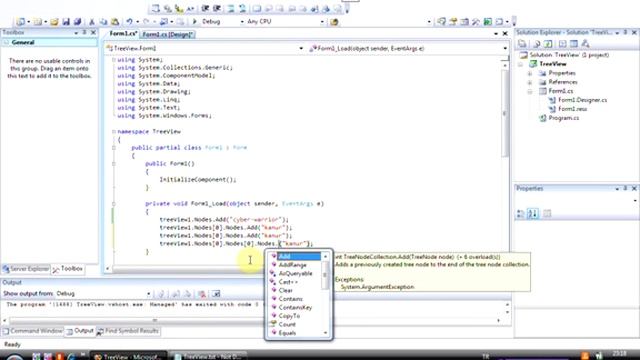Click the Output panel horizontal scrollbar
The width and height of the screenshot is (640, 360).
point(251,320)
